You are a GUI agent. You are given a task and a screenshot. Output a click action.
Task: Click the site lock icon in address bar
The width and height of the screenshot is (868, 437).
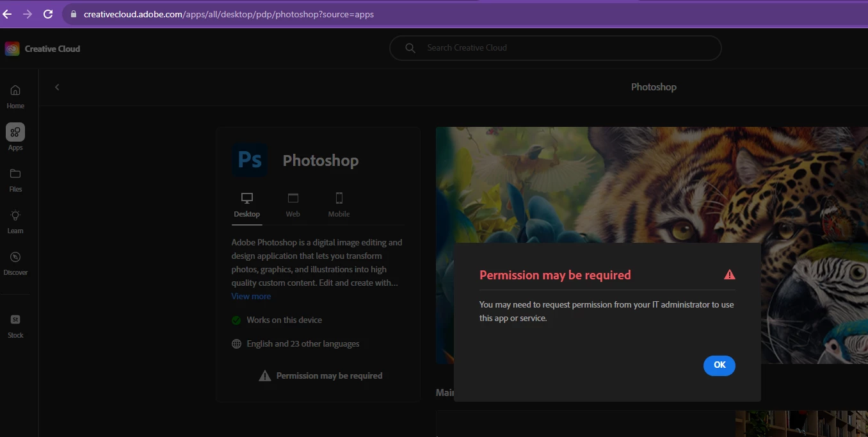74,14
